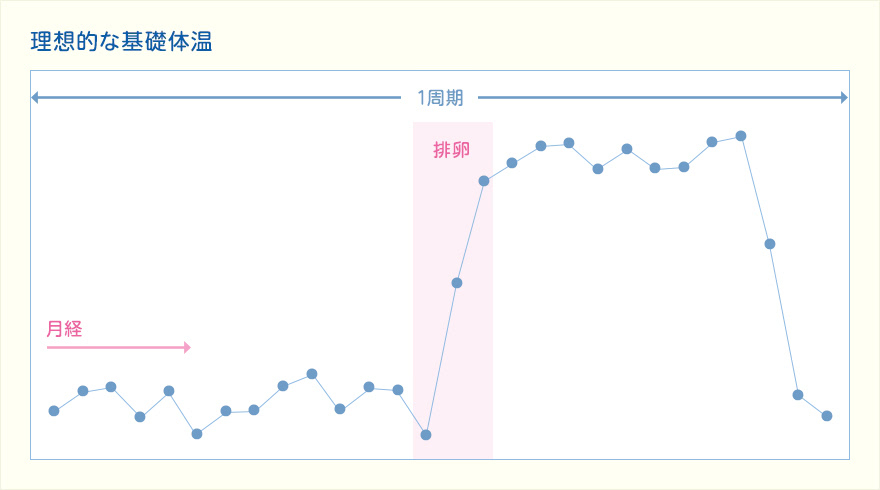880x490 pixels.
Task: Select the 月経 label text
Action: pyautogui.click(x=64, y=328)
